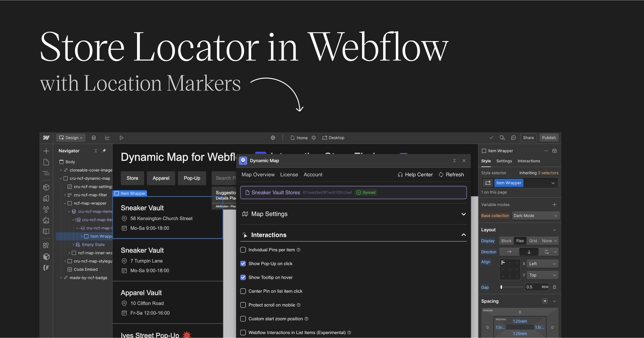
Task: Set flex direction to horizontal arrow
Action: pyautogui.click(x=509, y=252)
